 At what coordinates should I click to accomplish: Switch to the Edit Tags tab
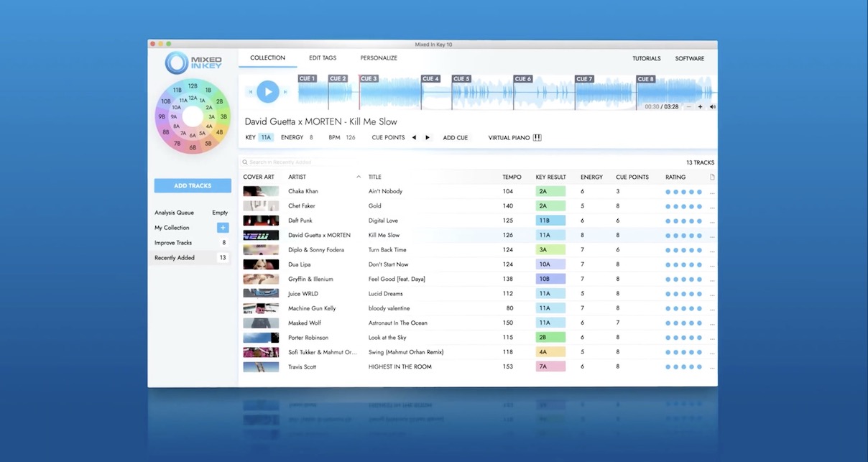pyautogui.click(x=323, y=58)
